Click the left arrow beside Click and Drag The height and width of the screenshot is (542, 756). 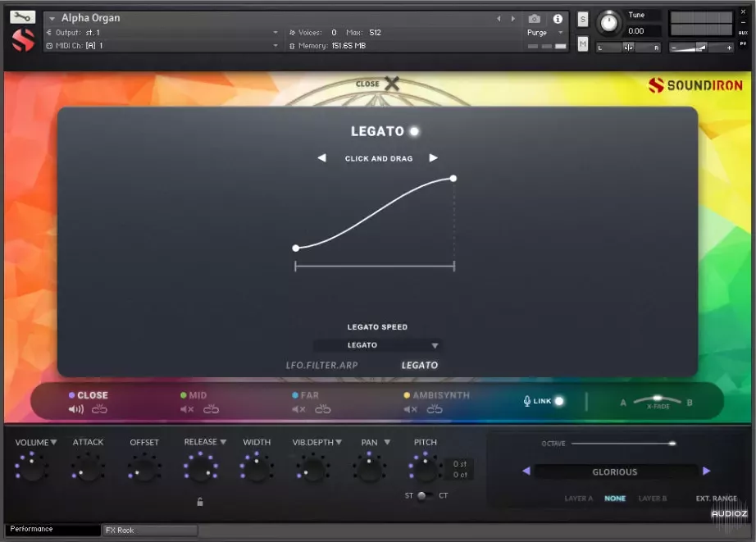(321, 157)
